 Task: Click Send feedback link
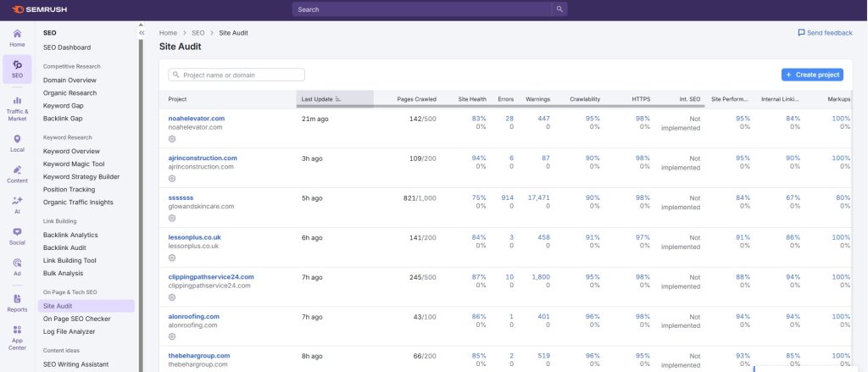click(825, 32)
